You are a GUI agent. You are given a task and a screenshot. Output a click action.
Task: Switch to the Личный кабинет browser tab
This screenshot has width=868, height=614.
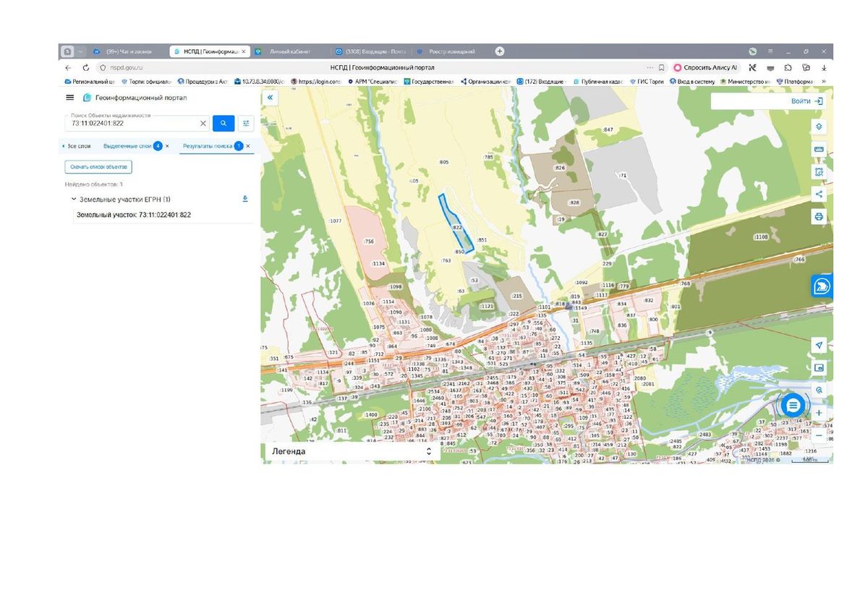pyautogui.click(x=289, y=52)
